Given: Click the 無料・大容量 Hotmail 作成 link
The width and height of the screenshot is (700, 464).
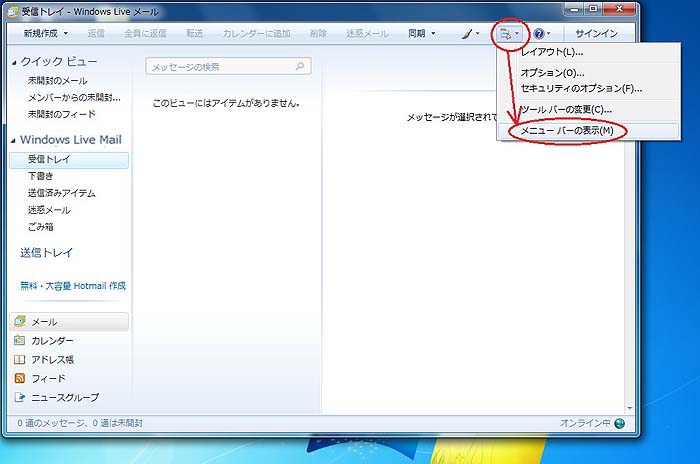Looking at the screenshot, I should (x=73, y=286).
